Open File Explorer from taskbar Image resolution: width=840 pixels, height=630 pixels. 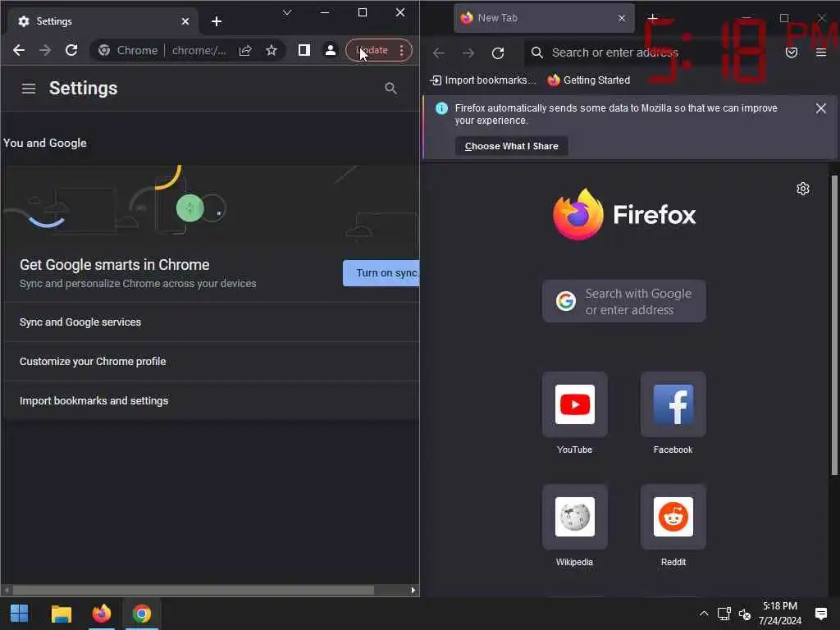[x=61, y=614]
